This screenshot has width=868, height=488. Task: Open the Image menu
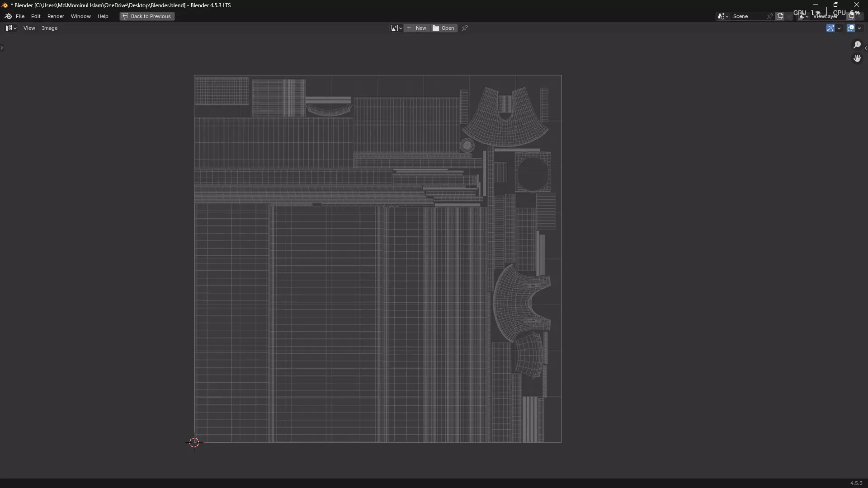tap(50, 28)
